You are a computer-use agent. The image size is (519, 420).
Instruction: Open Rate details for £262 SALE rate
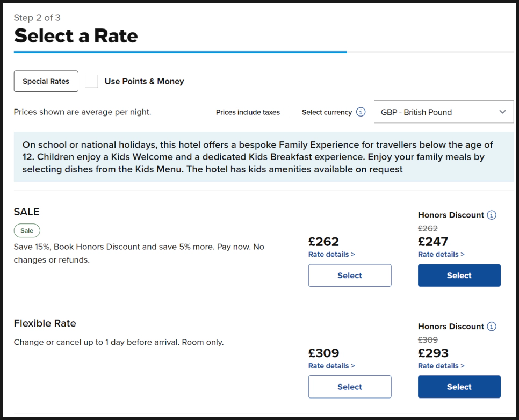pos(331,255)
